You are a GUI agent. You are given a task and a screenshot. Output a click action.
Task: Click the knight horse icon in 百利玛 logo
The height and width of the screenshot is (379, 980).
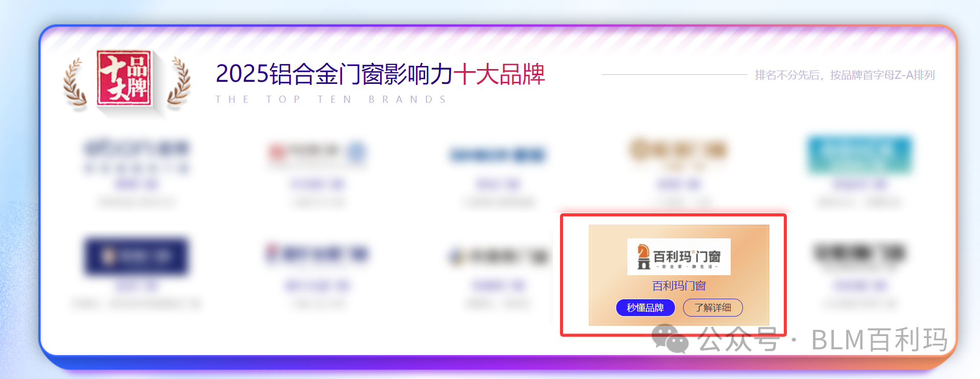pos(643,257)
